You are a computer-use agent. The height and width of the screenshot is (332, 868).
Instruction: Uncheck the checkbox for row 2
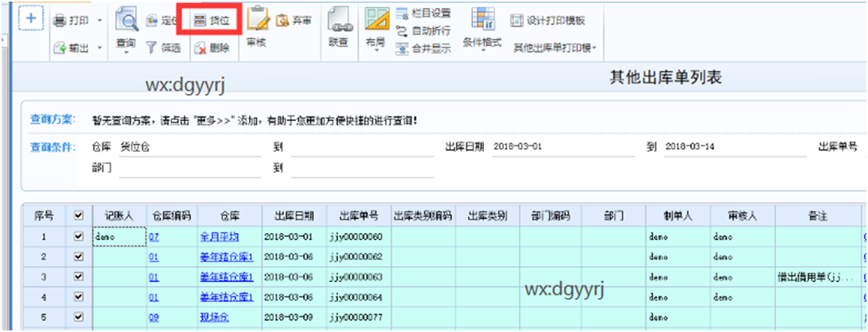pyautogui.click(x=79, y=257)
